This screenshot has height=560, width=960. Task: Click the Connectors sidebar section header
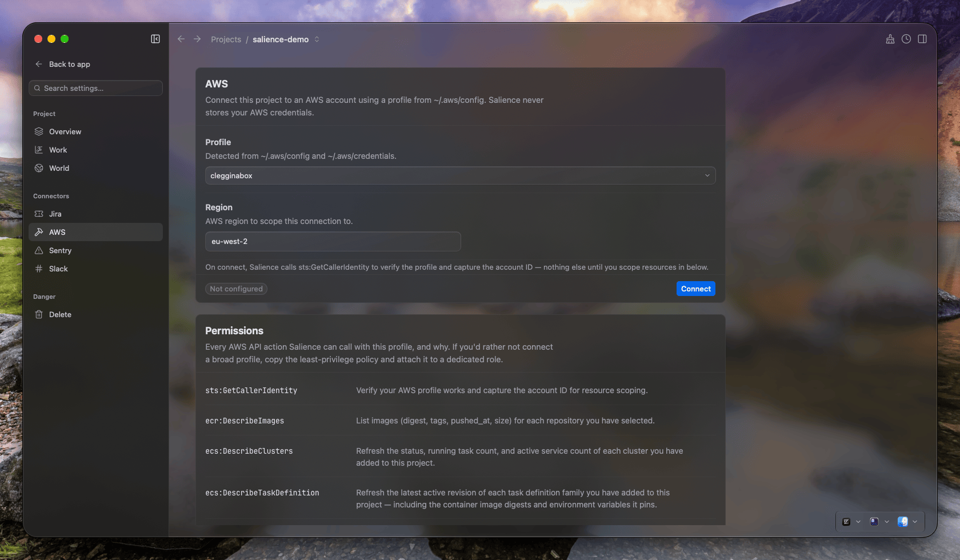tap(51, 196)
